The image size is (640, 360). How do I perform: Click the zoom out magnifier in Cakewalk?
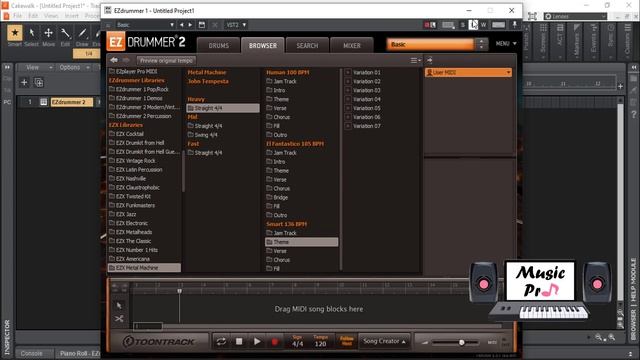coord(598,337)
